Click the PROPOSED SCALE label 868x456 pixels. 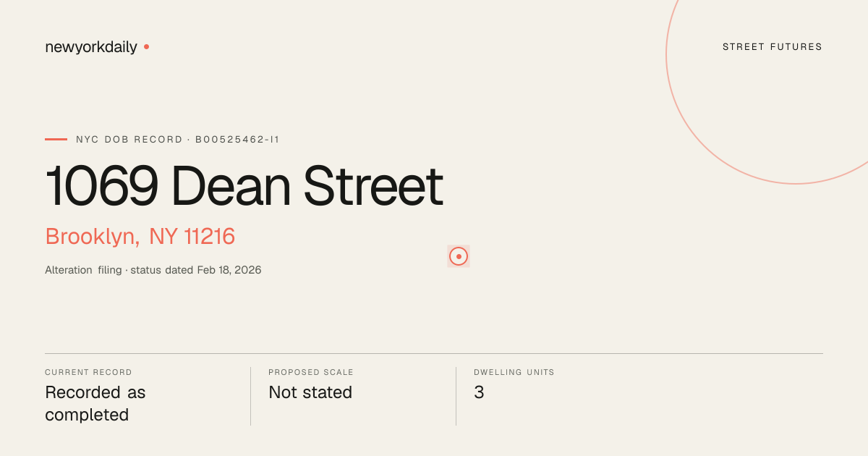point(311,372)
